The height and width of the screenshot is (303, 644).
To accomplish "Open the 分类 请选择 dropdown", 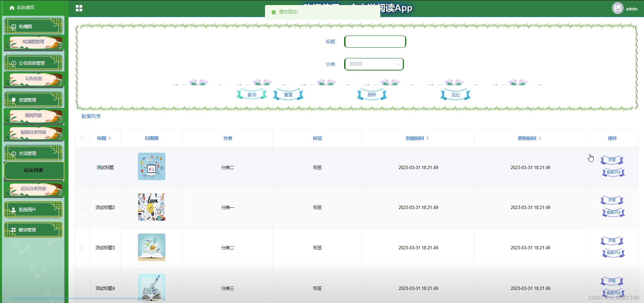I will tap(374, 64).
